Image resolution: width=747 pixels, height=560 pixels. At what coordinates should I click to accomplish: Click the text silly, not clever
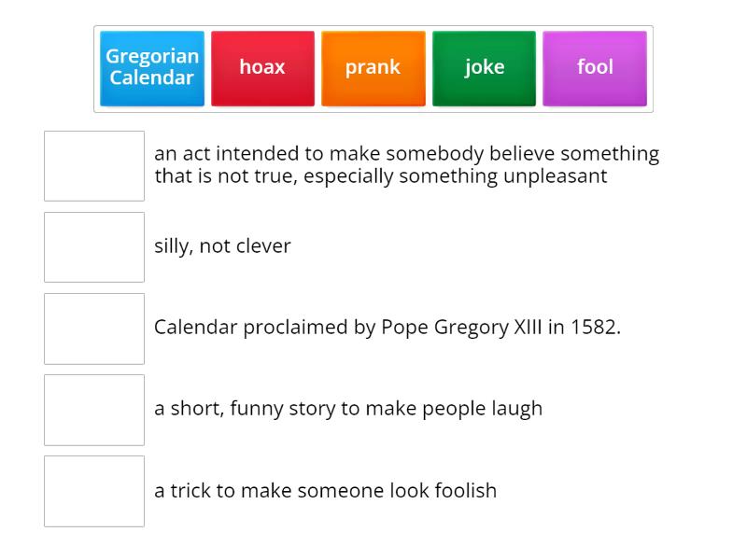click(x=223, y=246)
